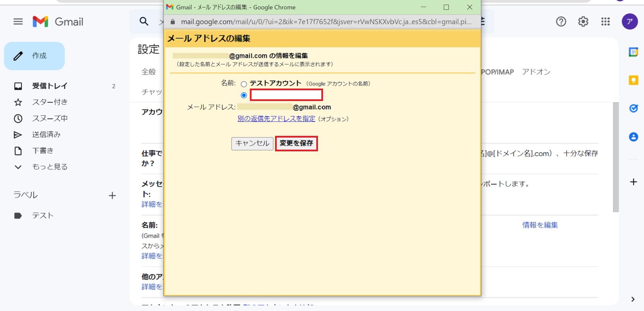The height and width of the screenshot is (311, 644).
Task: Click 別の返信先アドレスを指定 link
Action: pyautogui.click(x=276, y=119)
